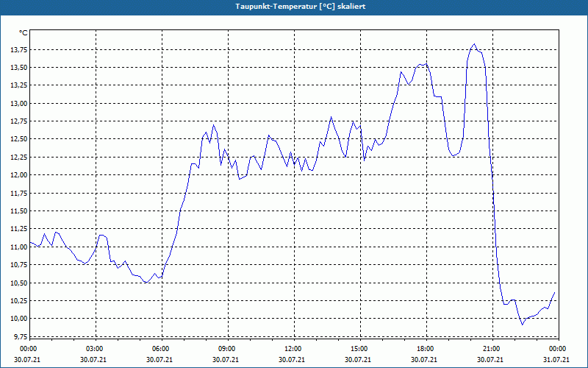The height and width of the screenshot is (368, 588).
Task: Pick the 30.07.21 date below 15:00
Action: click(358, 359)
